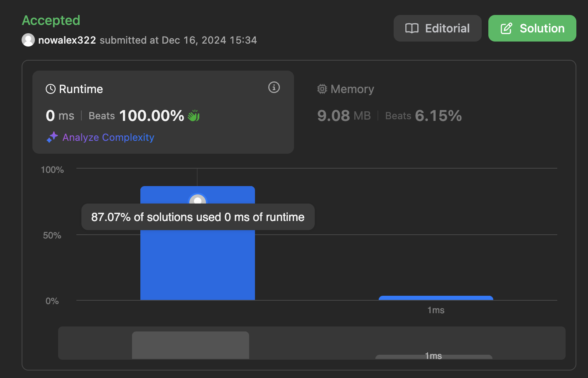
Task: Select the 1 ms histogram bar
Action: coord(435,297)
